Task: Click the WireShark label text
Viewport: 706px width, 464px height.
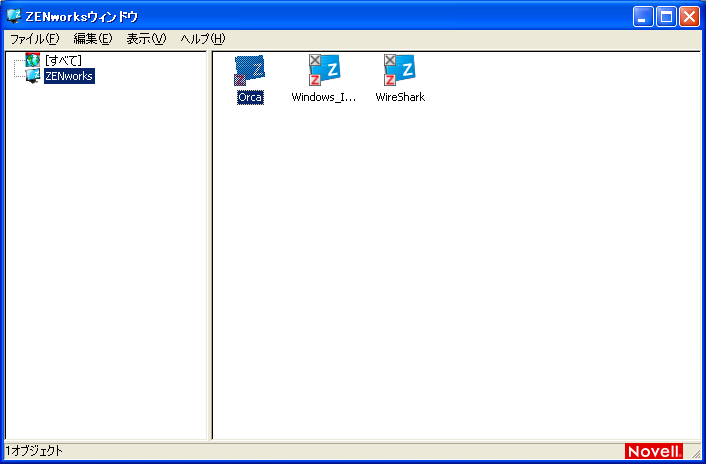Action: (x=400, y=97)
